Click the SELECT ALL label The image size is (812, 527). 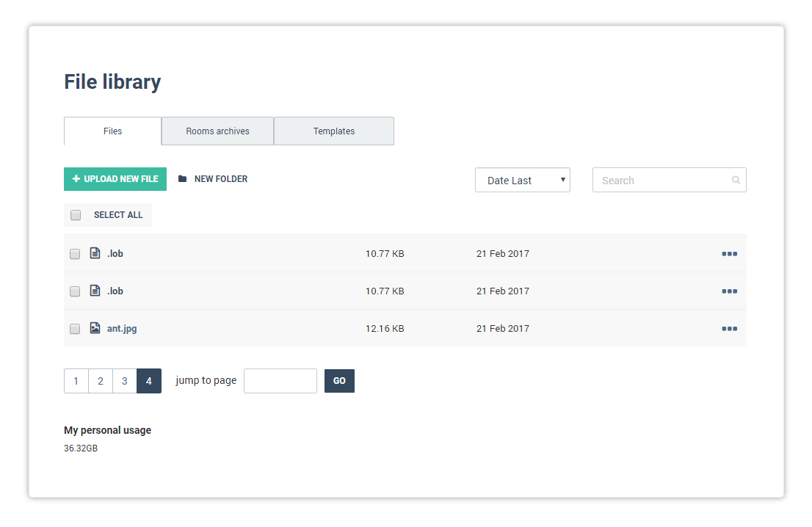[x=118, y=215]
